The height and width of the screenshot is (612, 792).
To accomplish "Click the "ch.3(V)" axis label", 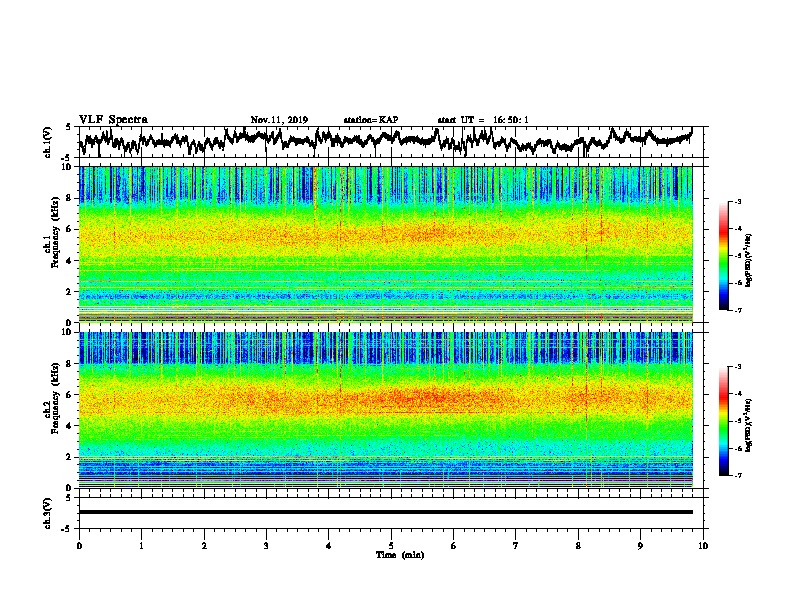I will point(48,513).
